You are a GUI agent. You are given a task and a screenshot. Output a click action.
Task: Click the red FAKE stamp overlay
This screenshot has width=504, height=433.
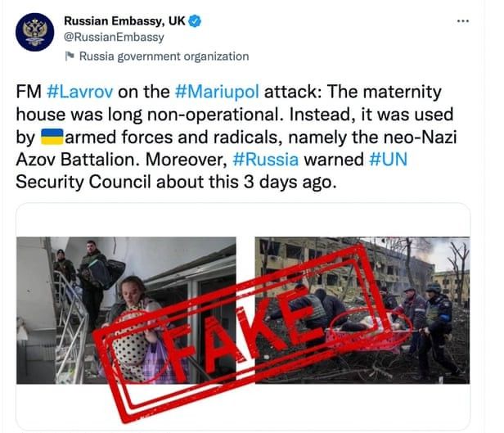tap(240, 334)
